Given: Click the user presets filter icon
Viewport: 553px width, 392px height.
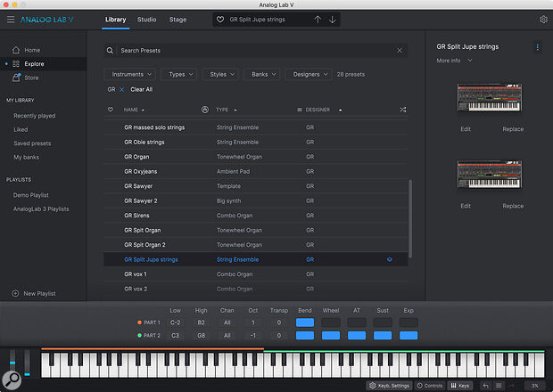Looking at the screenshot, I should [205, 110].
